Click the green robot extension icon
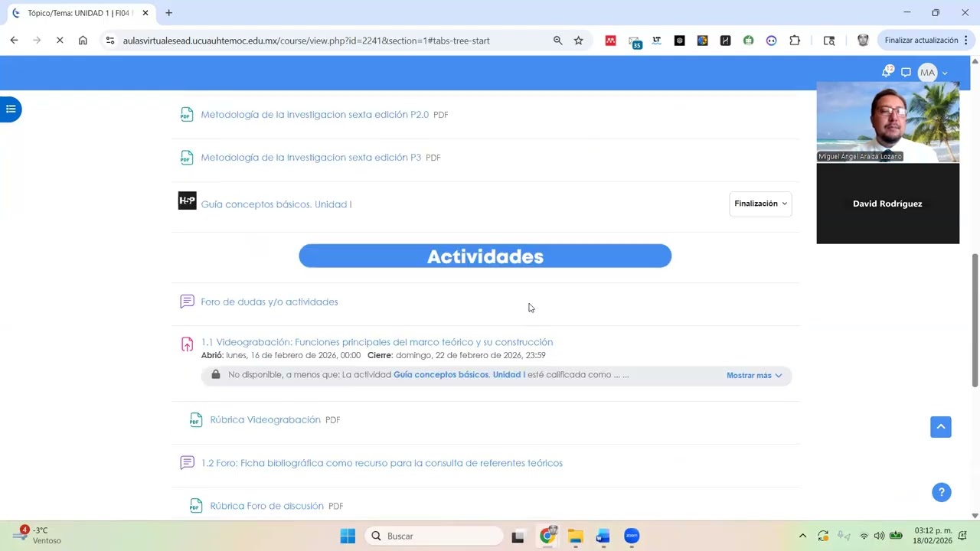Image resolution: width=980 pixels, height=551 pixels. pos(748,41)
